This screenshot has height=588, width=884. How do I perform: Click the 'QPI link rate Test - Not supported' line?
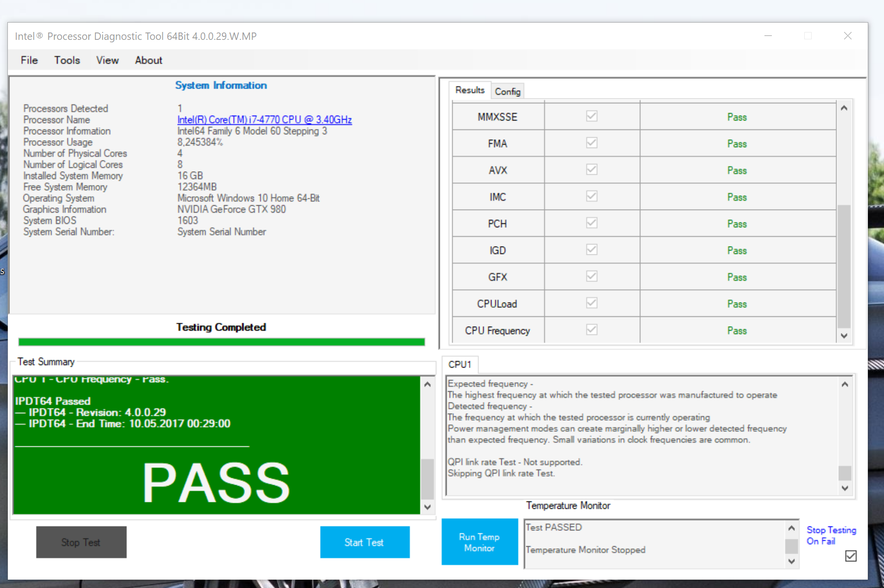pos(515,462)
